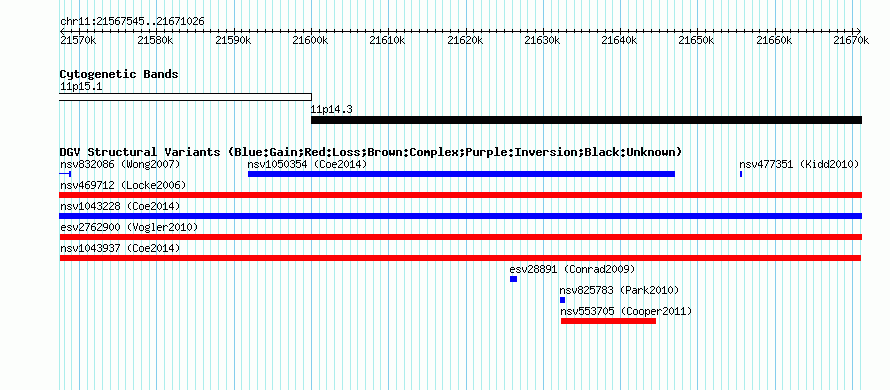Click the 21610k ruler tick label

388,40
